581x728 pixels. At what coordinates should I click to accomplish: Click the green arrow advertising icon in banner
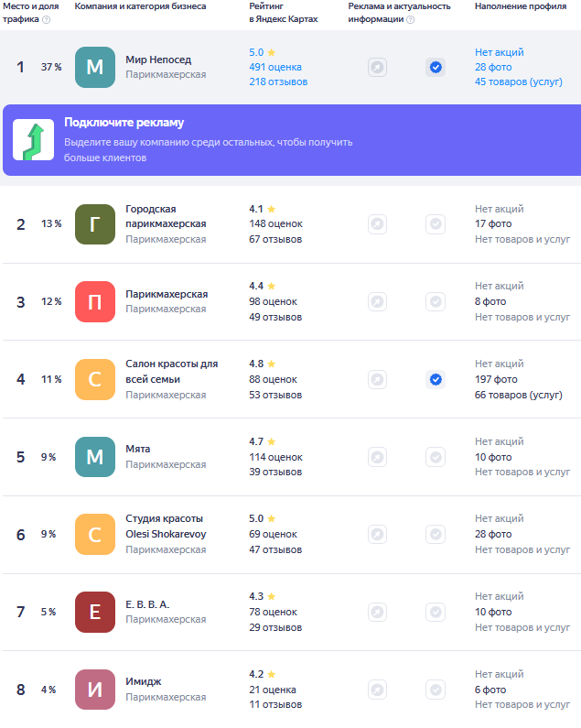point(34,140)
